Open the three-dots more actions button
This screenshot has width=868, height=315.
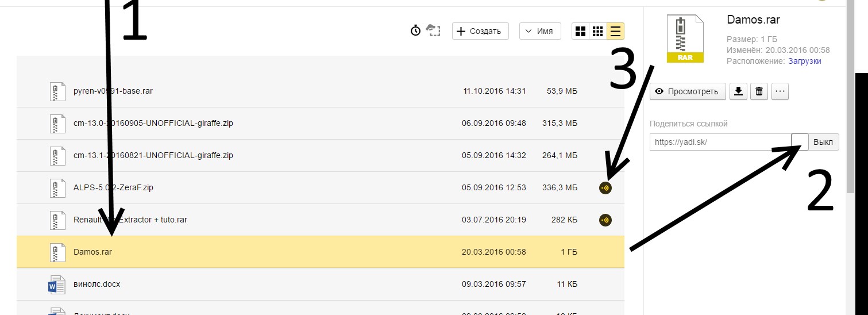tap(780, 91)
